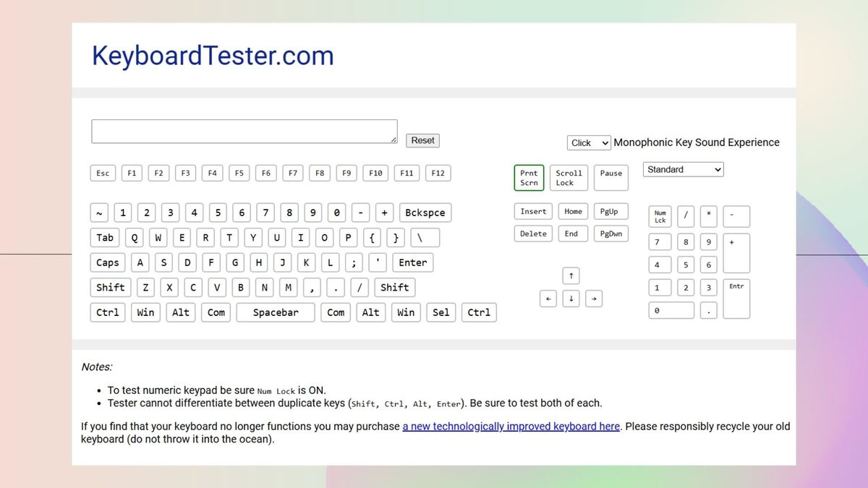Click the comma key

pyautogui.click(x=312, y=287)
